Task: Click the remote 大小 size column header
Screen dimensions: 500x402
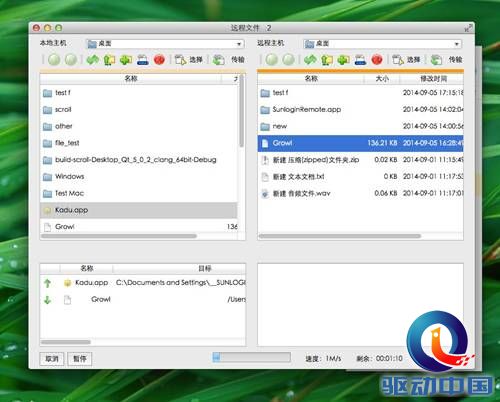Action: pos(382,79)
